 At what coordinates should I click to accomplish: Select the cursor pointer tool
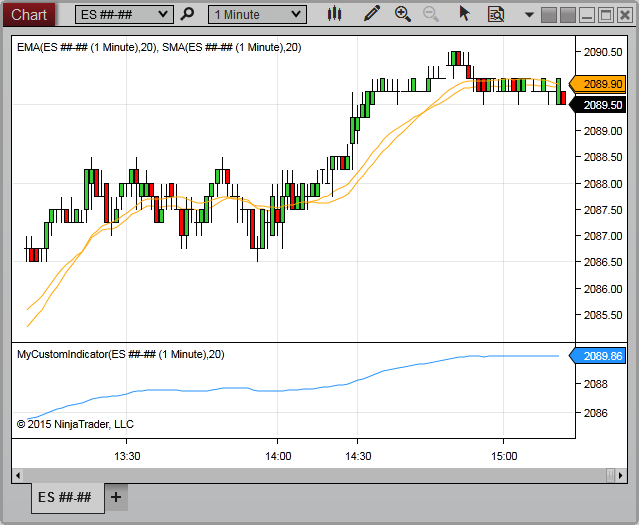[464, 14]
